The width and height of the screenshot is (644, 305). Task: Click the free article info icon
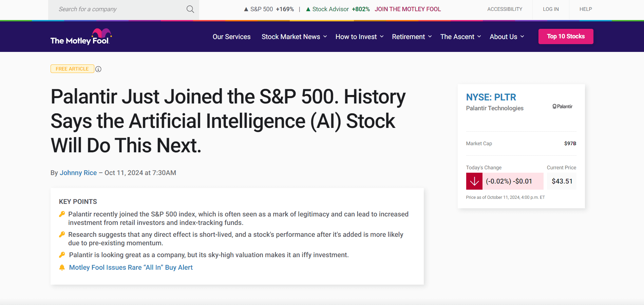coord(98,69)
